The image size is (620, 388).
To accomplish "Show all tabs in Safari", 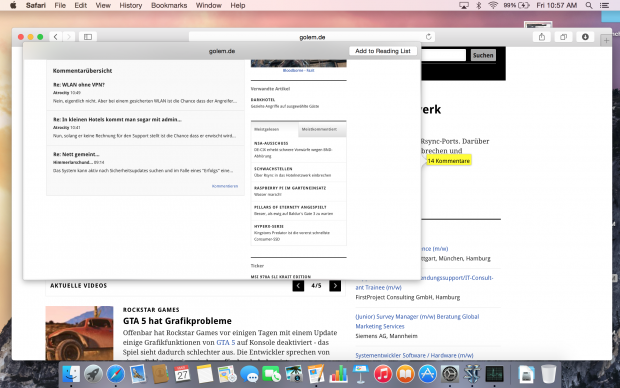I will pyautogui.click(x=563, y=37).
